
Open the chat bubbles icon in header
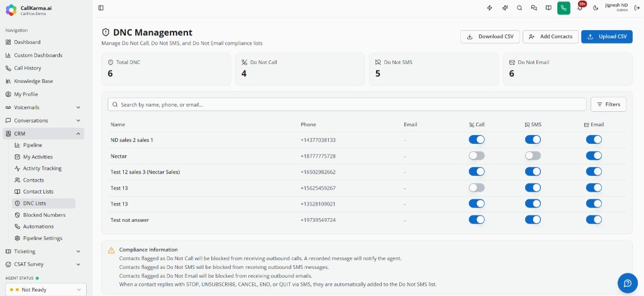[534, 8]
